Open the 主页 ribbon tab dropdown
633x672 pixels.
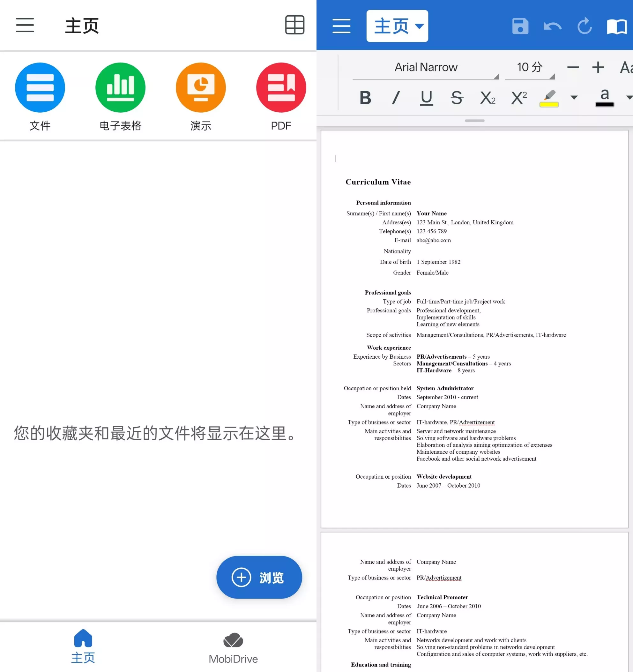pyautogui.click(x=398, y=26)
